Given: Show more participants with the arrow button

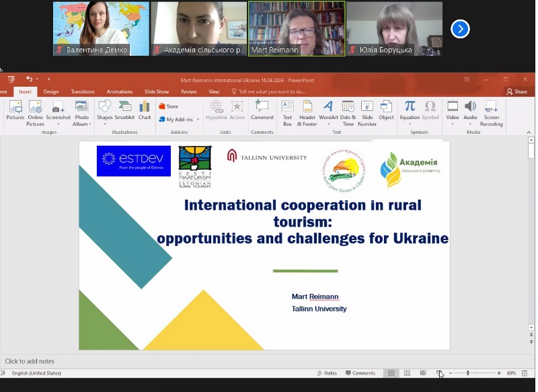Looking at the screenshot, I should point(460,28).
